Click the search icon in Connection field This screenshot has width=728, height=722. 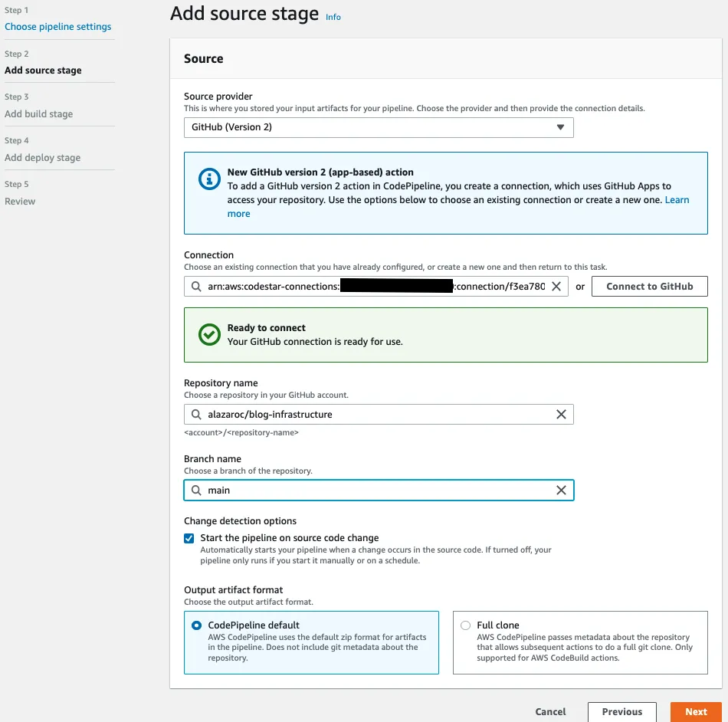click(x=196, y=287)
